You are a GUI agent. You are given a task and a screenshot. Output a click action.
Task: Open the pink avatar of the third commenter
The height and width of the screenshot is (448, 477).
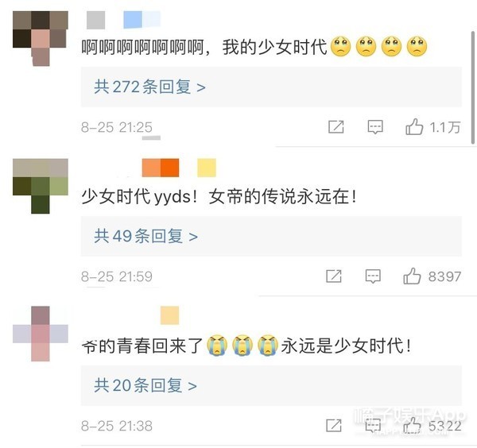pos(41,334)
